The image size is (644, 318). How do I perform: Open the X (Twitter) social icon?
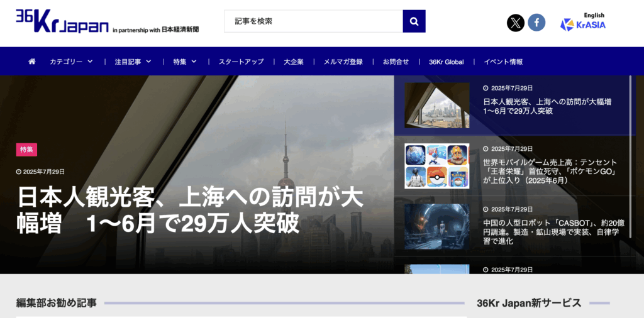coord(516,23)
